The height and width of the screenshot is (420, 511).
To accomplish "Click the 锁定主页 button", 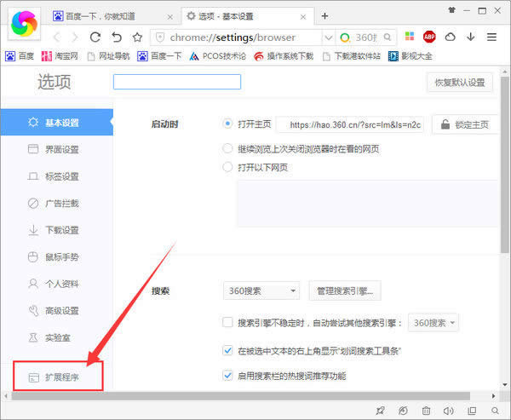I will pos(465,124).
